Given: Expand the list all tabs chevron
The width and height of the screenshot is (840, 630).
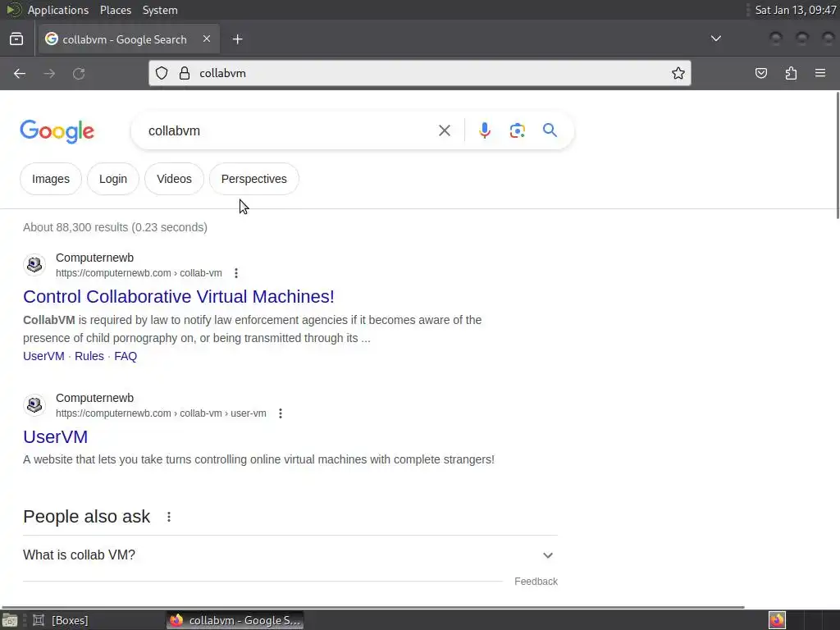Looking at the screenshot, I should point(715,39).
